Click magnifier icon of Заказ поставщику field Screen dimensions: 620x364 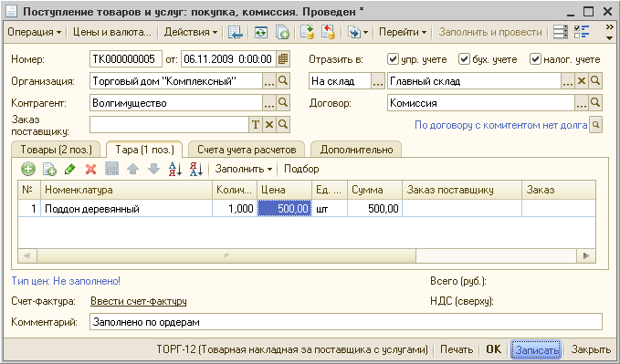(283, 124)
